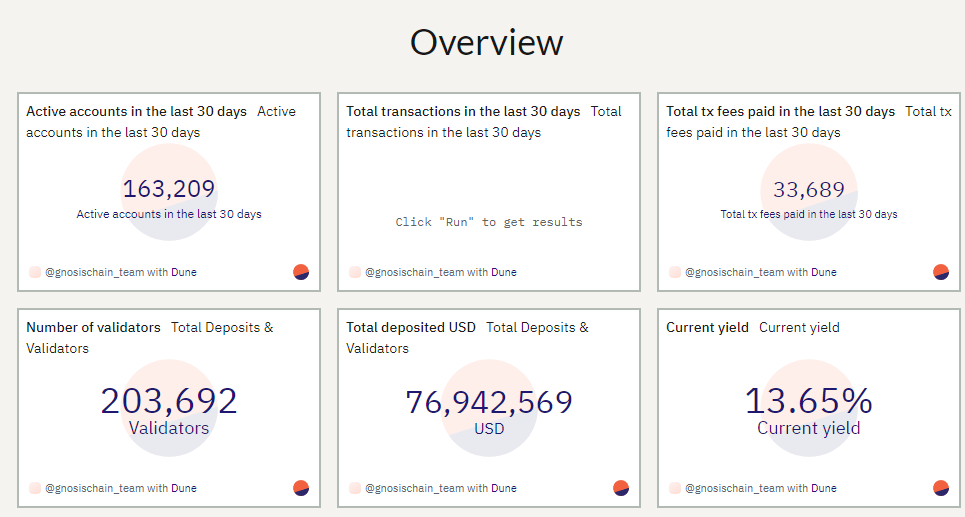This screenshot has height=517, width=965.
Task: Click the 'Click Run to get results' message
Action: pyautogui.click(x=489, y=222)
